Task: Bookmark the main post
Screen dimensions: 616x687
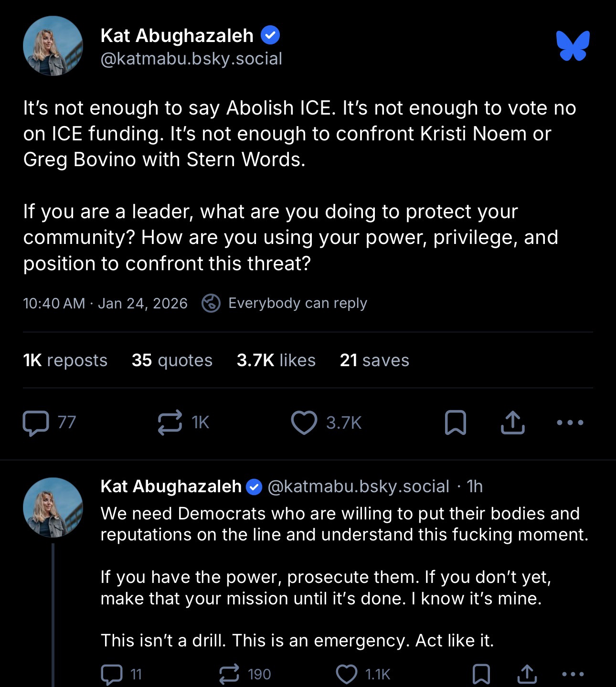Action: 455,423
